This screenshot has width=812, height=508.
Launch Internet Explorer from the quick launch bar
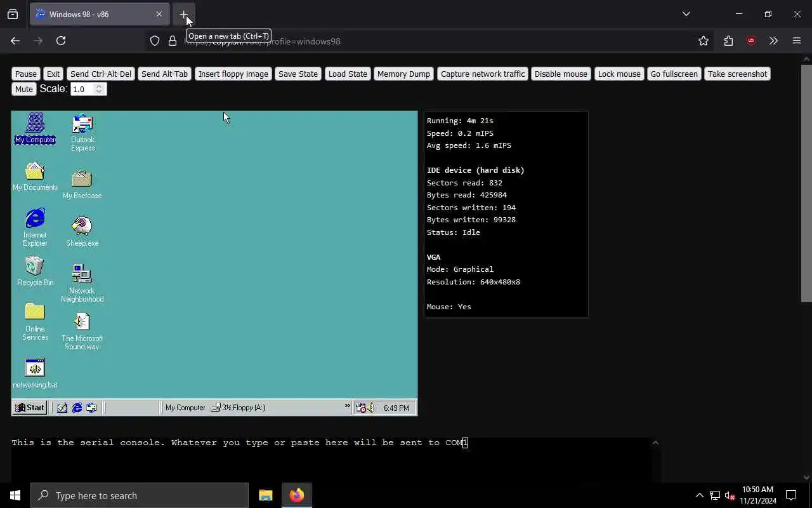point(77,408)
